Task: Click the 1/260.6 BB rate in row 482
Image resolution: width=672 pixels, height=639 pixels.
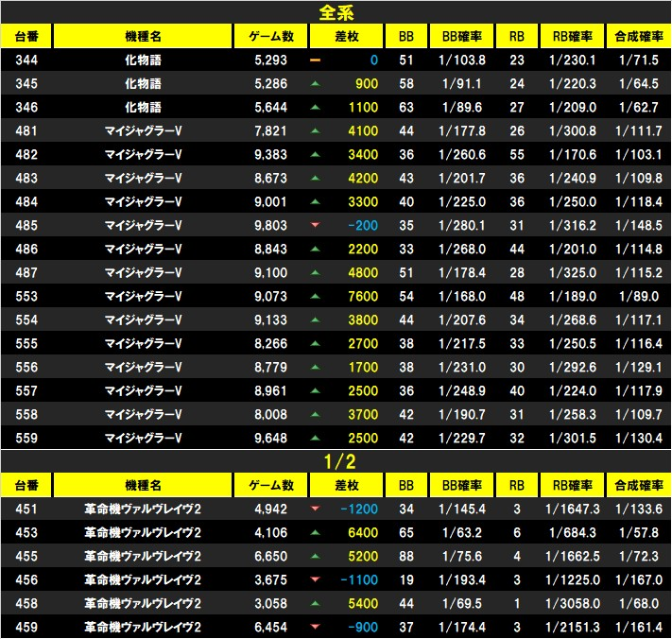Action: [x=462, y=154]
